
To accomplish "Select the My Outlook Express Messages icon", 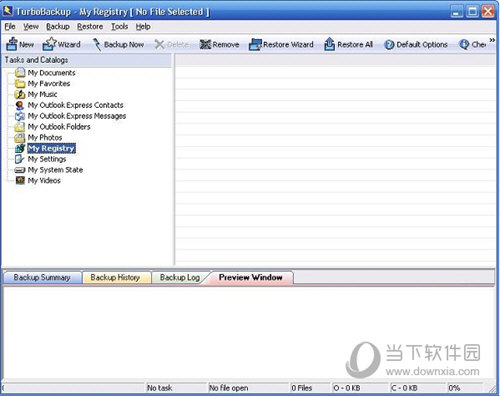I will point(20,116).
